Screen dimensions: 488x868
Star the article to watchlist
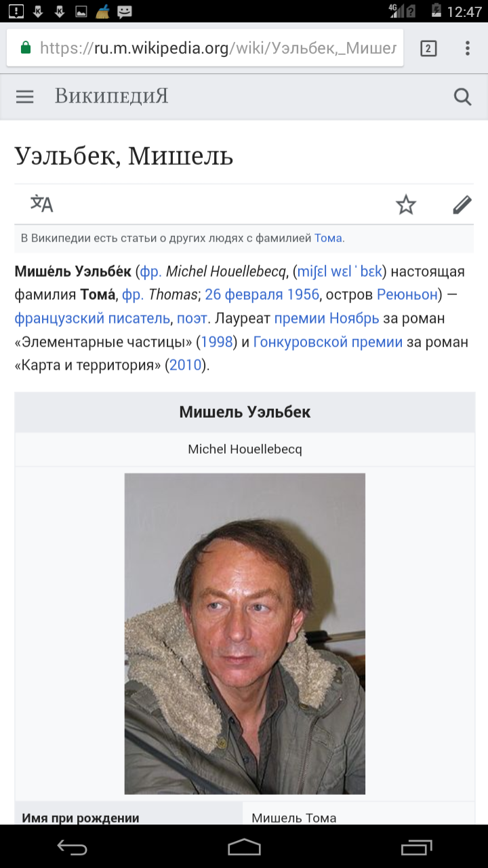pos(406,204)
